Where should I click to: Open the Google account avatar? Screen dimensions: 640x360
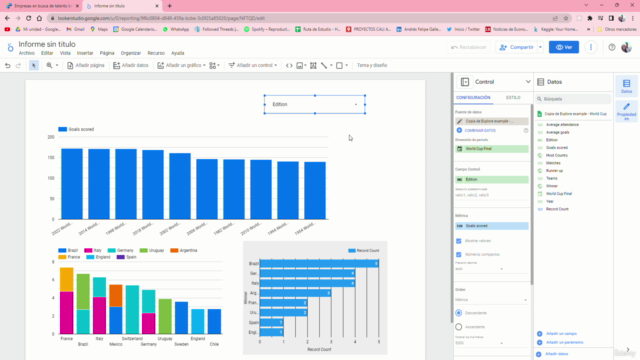[x=627, y=47]
